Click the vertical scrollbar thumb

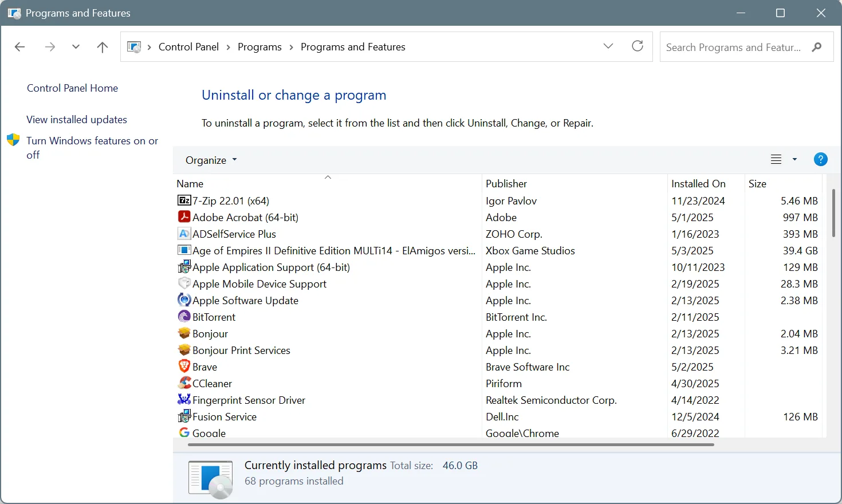833,213
